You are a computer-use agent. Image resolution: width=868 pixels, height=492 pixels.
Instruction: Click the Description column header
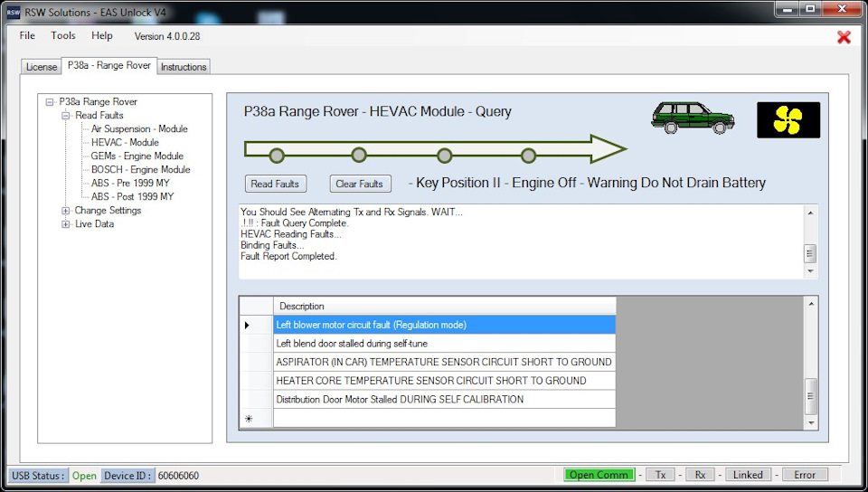[x=445, y=306]
